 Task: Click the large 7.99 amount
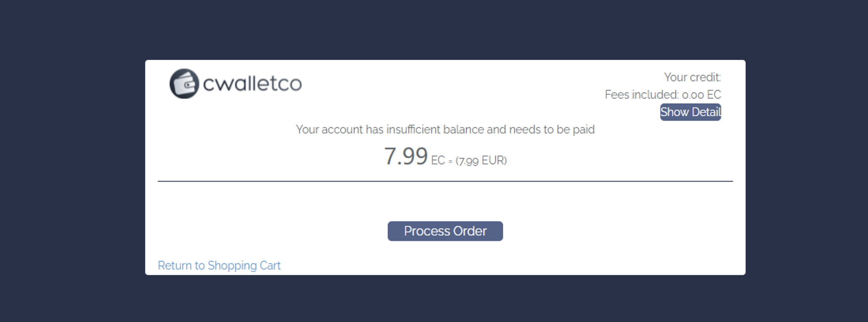pos(405,156)
